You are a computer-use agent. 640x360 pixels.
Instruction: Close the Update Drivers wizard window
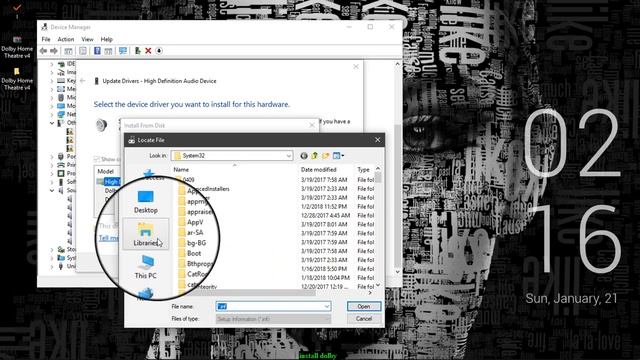click(356, 67)
